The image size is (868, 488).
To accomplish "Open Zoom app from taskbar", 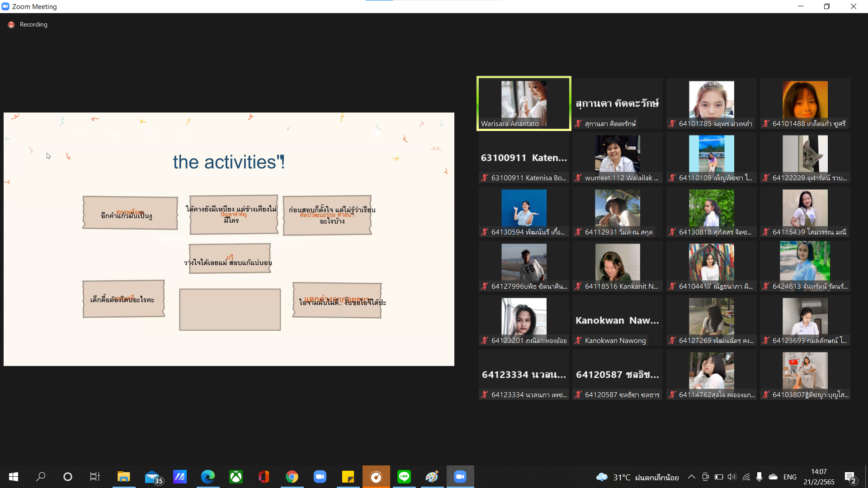I will pyautogui.click(x=320, y=477).
